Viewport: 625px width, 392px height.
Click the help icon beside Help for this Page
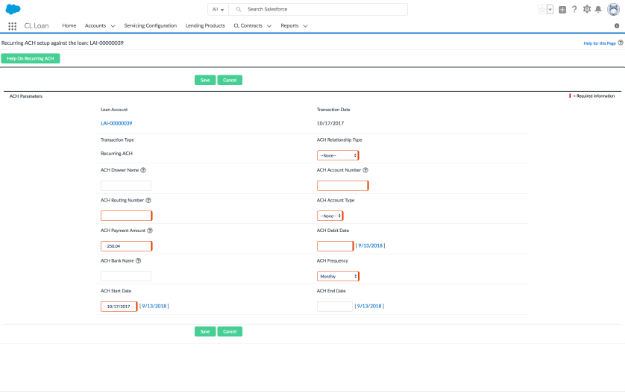(621, 43)
